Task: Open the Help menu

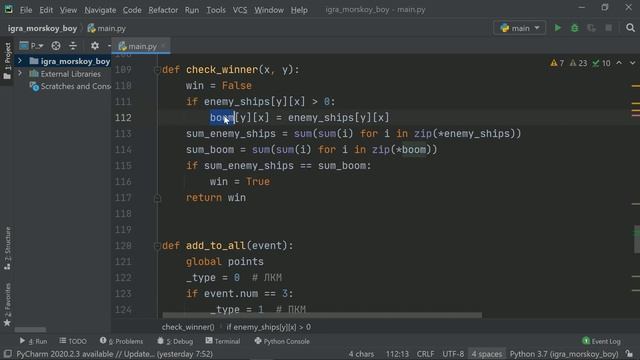Action: pyautogui.click(x=299, y=9)
